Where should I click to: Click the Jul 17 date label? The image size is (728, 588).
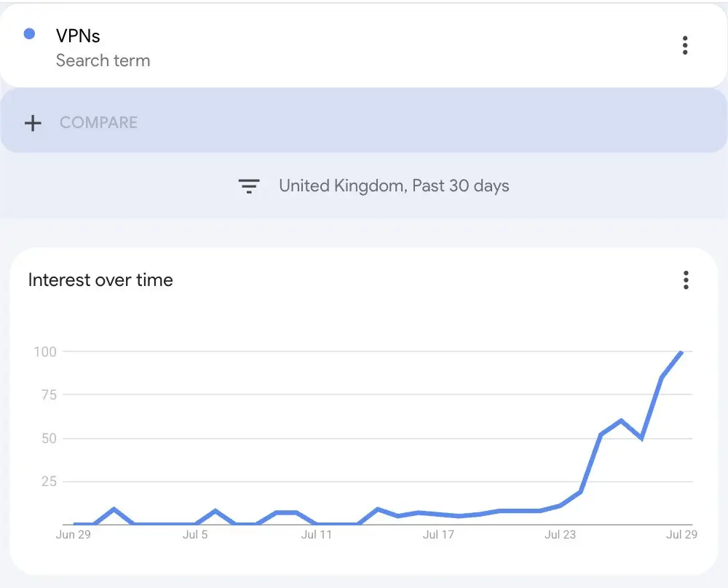click(438, 535)
